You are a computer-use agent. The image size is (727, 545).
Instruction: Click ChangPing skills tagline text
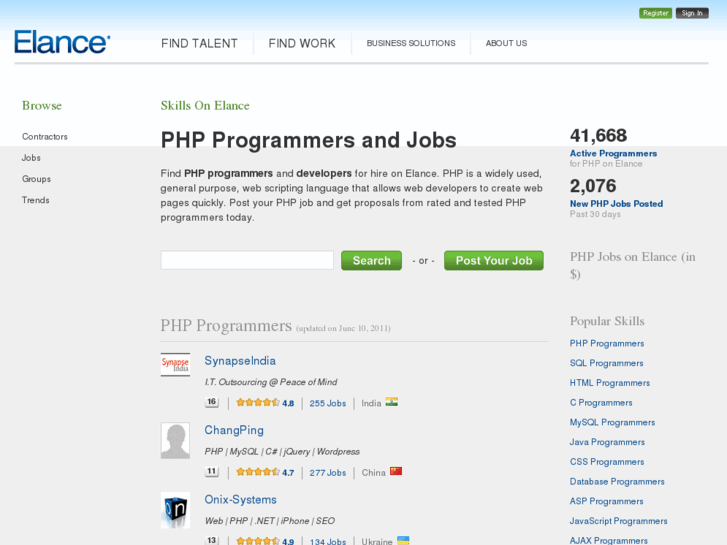pyautogui.click(x=282, y=451)
